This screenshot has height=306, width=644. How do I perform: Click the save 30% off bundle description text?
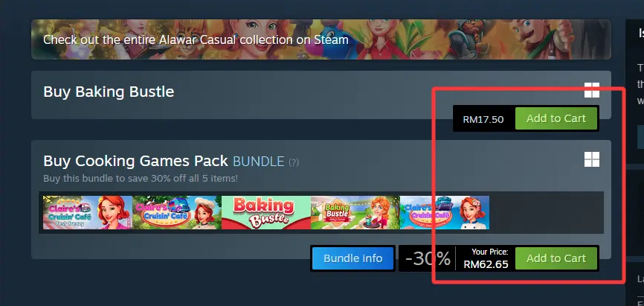[x=141, y=179]
